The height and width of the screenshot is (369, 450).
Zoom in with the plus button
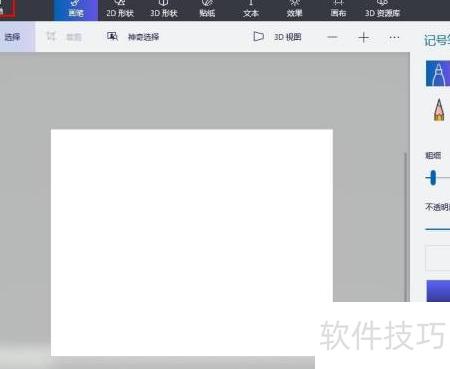click(x=363, y=37)
